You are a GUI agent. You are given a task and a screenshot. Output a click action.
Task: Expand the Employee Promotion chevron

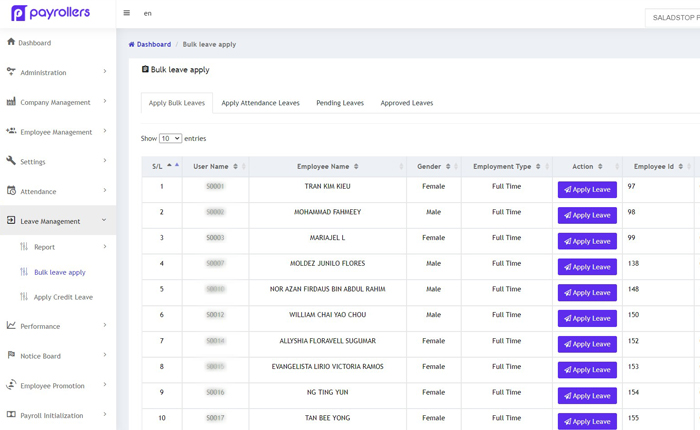(105, 384)
